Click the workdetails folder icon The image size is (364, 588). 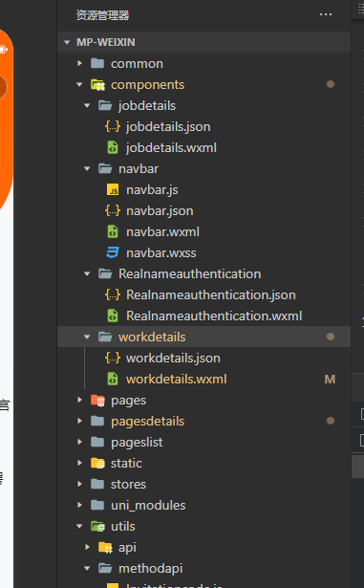pos(105,337)
